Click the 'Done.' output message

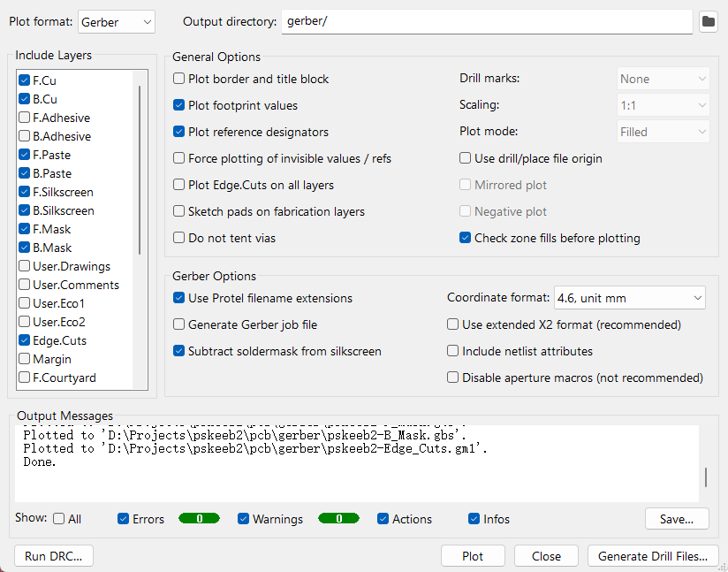40,461
